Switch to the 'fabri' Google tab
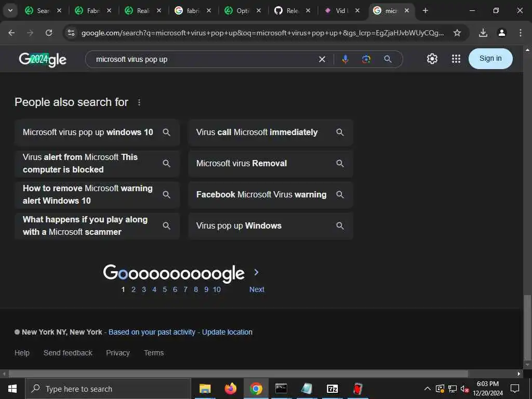 (193, 10)
